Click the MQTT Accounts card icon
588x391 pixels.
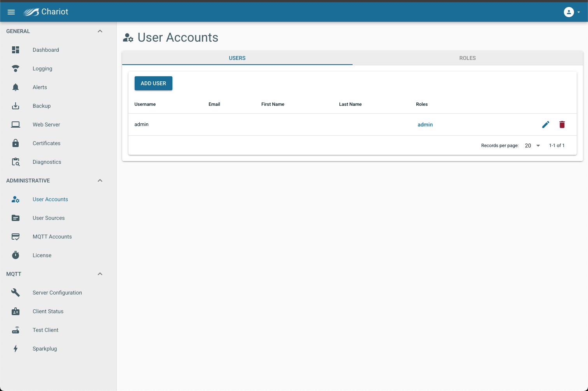point(16,237)
